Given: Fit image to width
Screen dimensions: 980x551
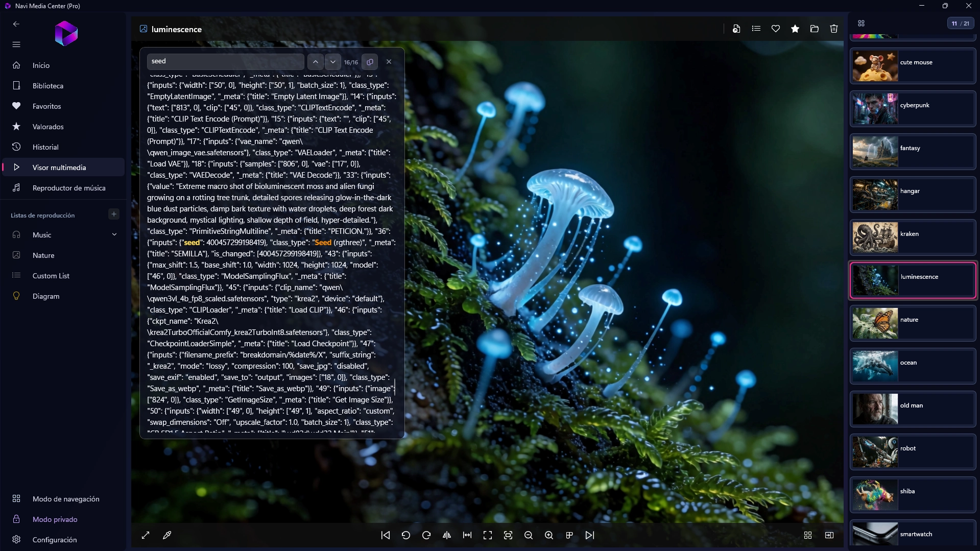Looking at the screenshot, I should 467,535.
